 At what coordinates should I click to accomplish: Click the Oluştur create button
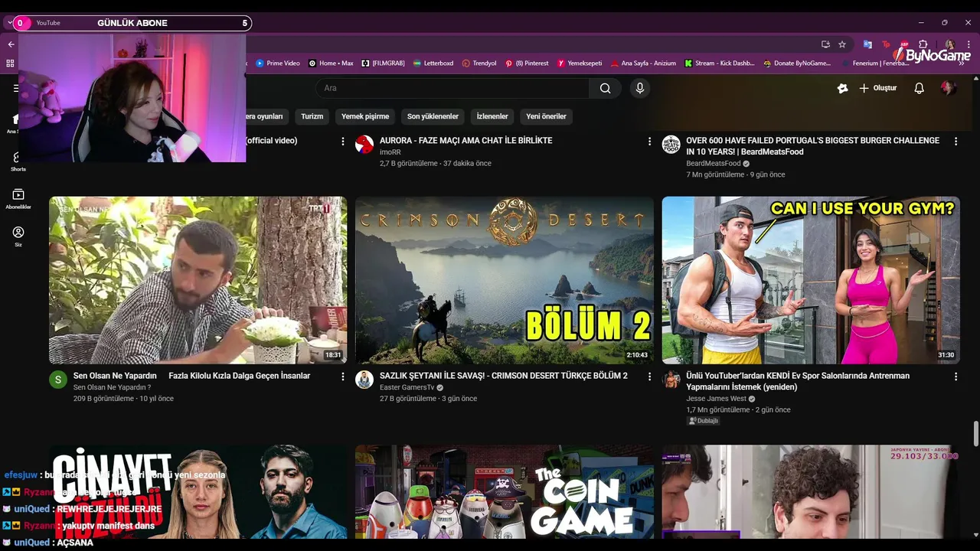(877, 88)
